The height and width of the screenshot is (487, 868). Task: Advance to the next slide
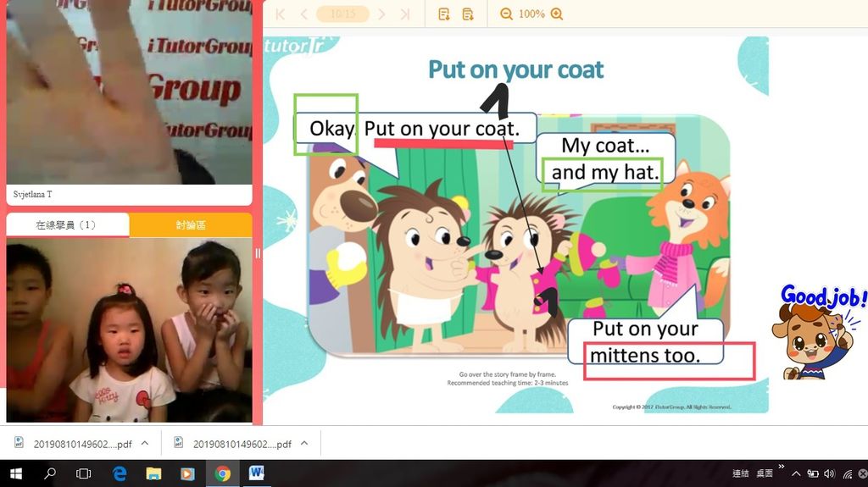381,14
